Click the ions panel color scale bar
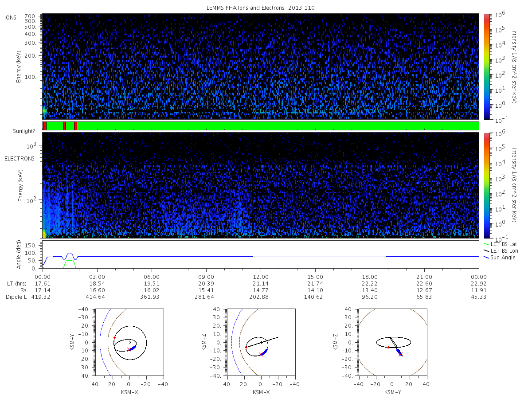This screenshot has height=399, width=532. [486, 66]
